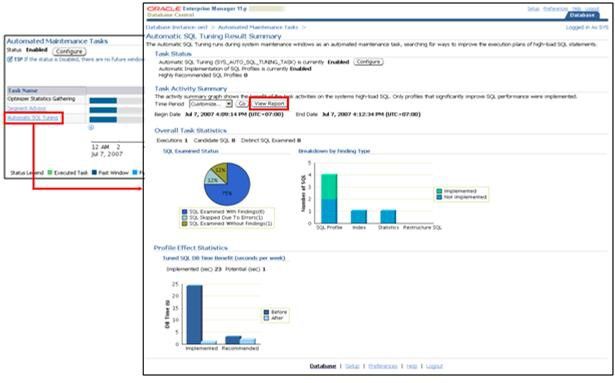Open the Help link in the header
Image resolution: width=615 pixels, height=383 pixels.
point(576,9)
